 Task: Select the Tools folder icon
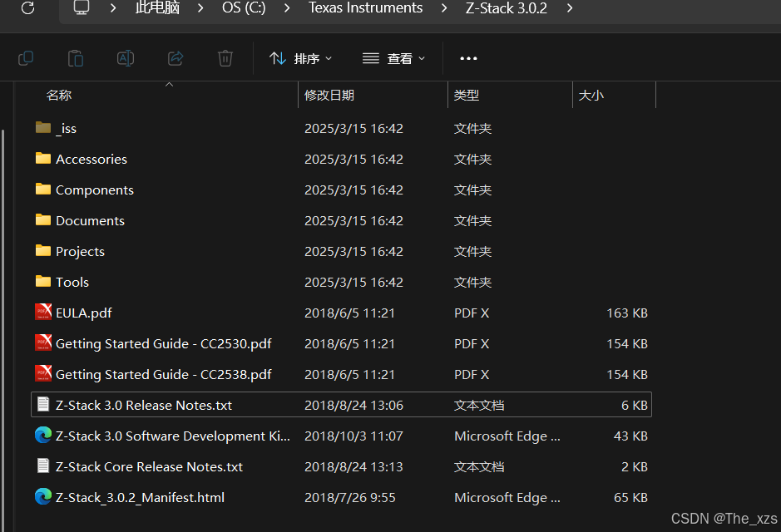[x=43, y=282]
